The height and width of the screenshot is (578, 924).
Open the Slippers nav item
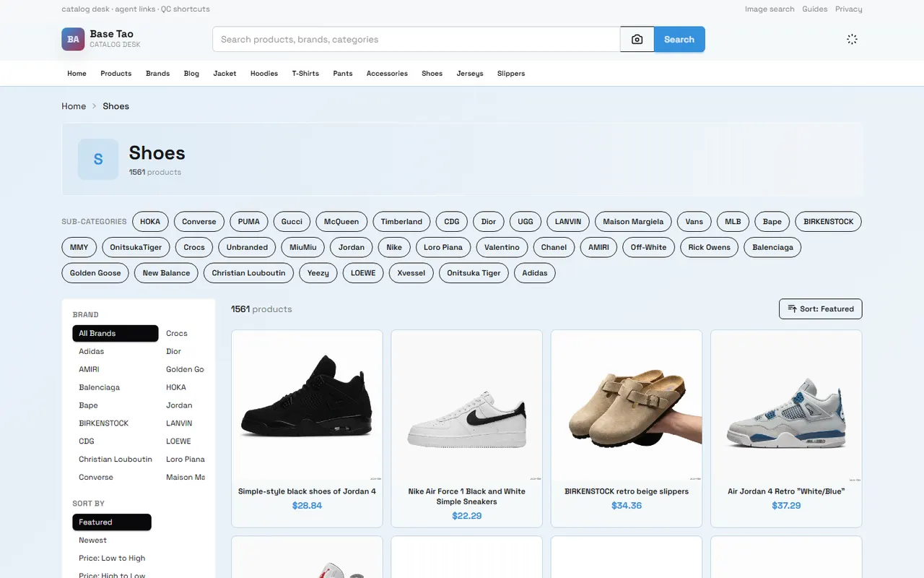[x=511, y=74]
